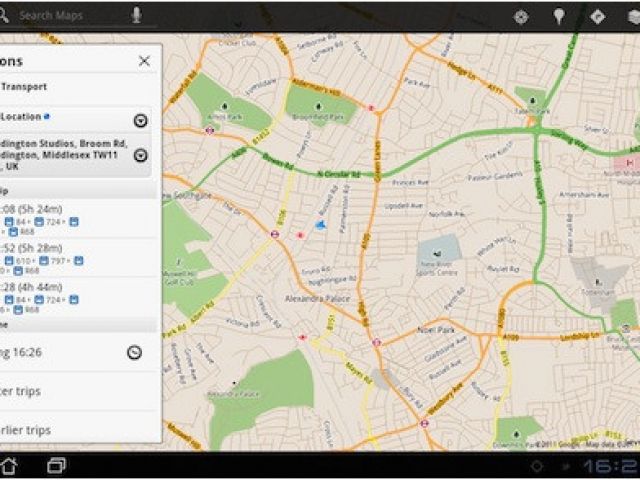Tap the microphone voice search icon
The image size is (640, 480).
(136, 15)
